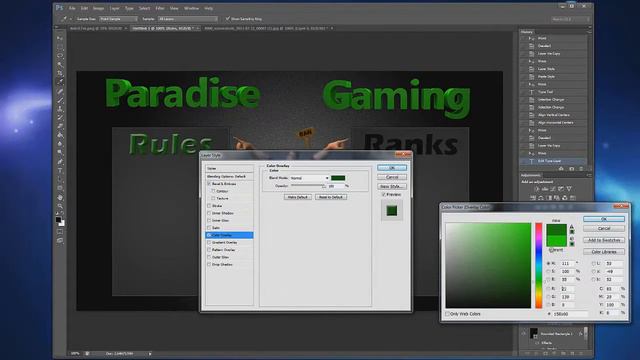The height and width of the screenshot is (360, 640).
Task: Uncheck Bevel & Emboss style
Action: pyautogui.click(x=209, y=184)
